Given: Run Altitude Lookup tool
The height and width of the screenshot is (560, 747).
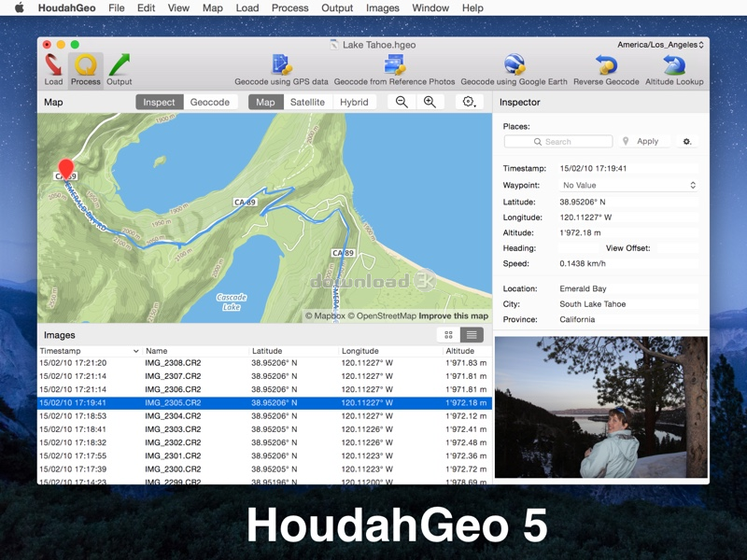Looking at the screenshot, I should click(674, 69).
